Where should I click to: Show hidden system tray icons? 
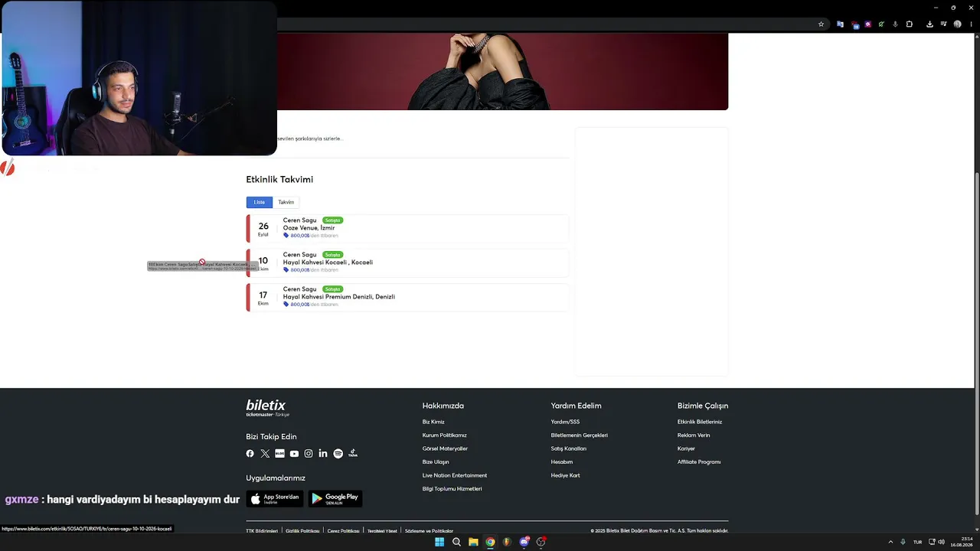tap(890, 542)
